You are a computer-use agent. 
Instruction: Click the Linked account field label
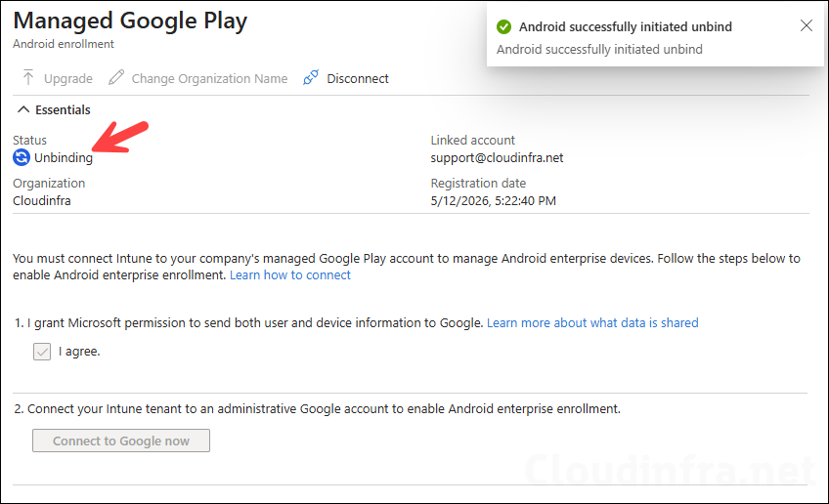472,140
